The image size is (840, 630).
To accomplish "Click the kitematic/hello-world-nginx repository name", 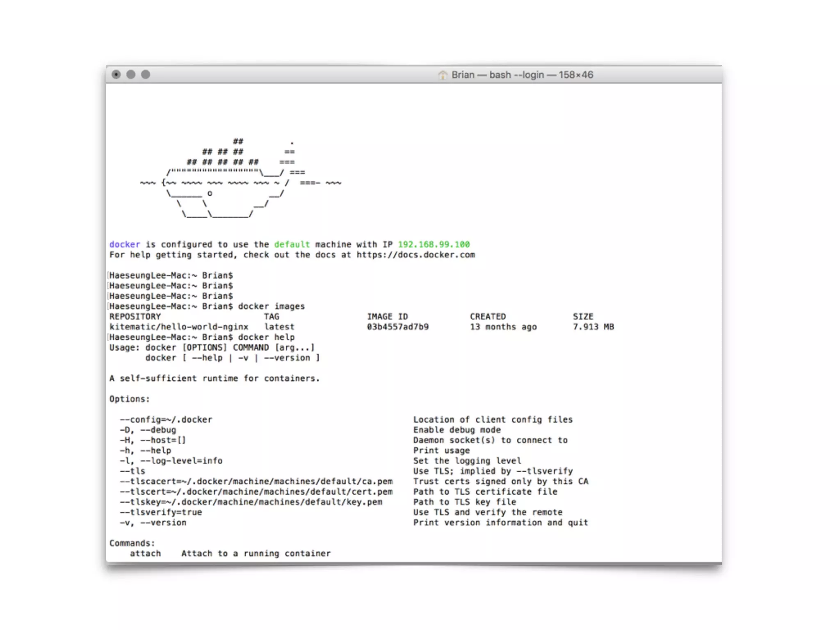I will pyautogui.click(x=179, y=327).
